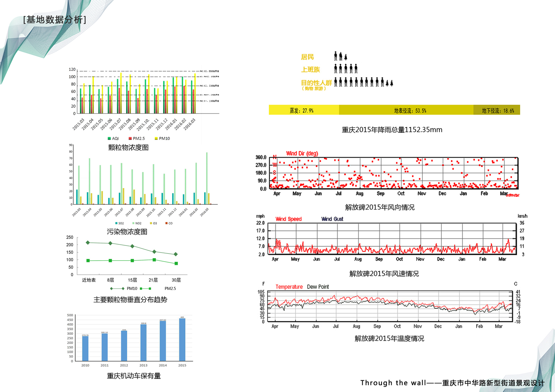This screenshot has height=392, width=555.
Task: Click the people icon row beside 目的性人群
Action: point(363,82)
